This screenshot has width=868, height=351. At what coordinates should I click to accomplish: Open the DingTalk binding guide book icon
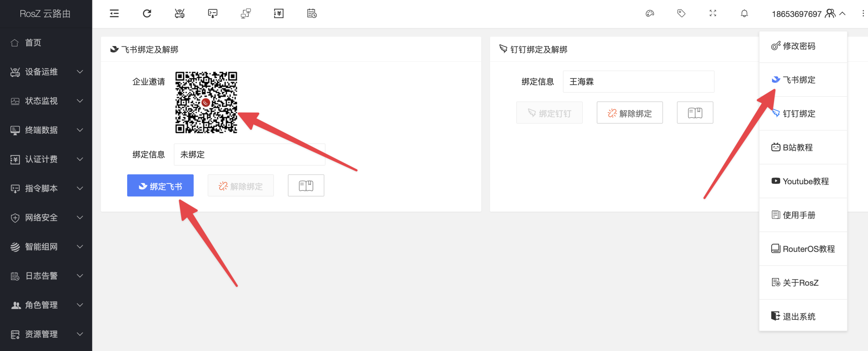pyautogui.click(x=695, y=112)
